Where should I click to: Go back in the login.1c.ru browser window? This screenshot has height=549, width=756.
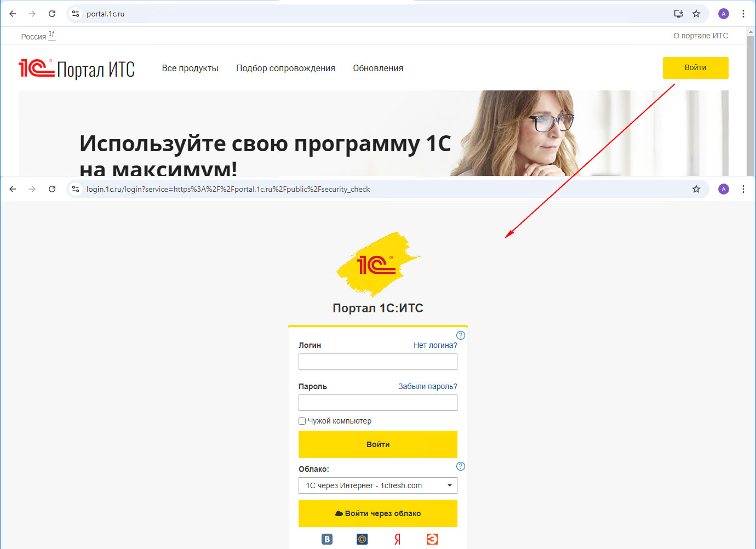coord(13,189)
